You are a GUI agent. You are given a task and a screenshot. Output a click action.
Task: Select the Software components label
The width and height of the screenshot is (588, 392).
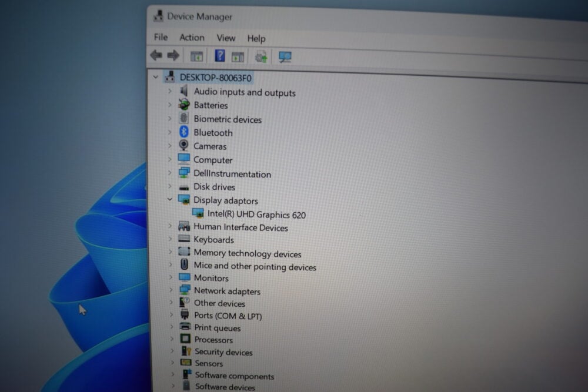point(235,376)
